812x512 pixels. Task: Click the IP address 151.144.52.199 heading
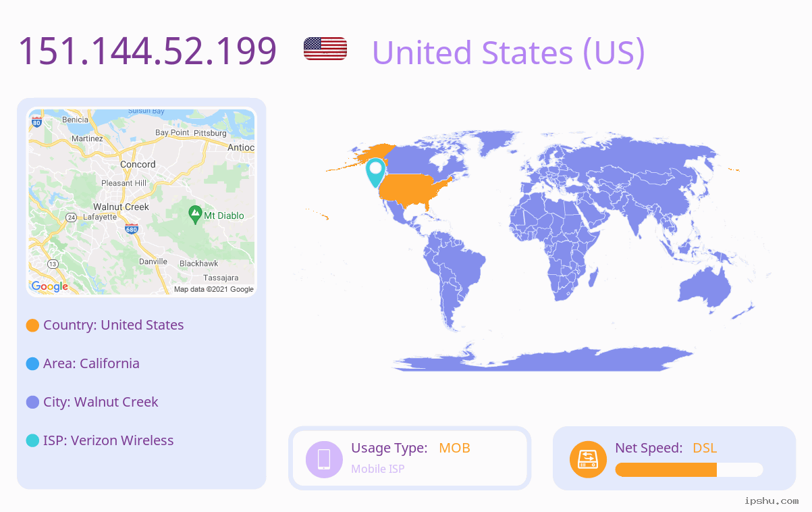point(147,51)
